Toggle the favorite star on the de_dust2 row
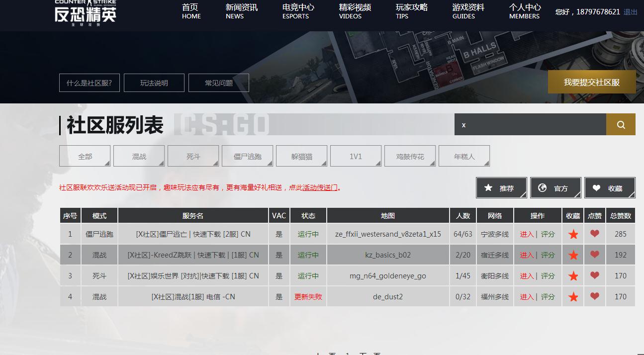The image size is (644, 355). [x=573, y=296]
